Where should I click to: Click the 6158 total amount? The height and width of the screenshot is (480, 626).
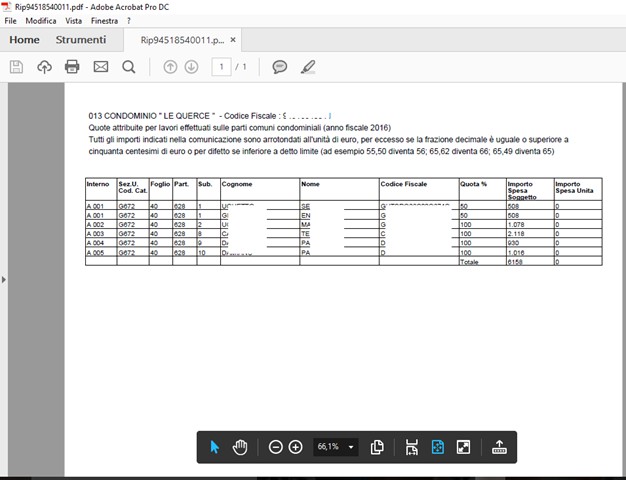click(x=515, y=262)
